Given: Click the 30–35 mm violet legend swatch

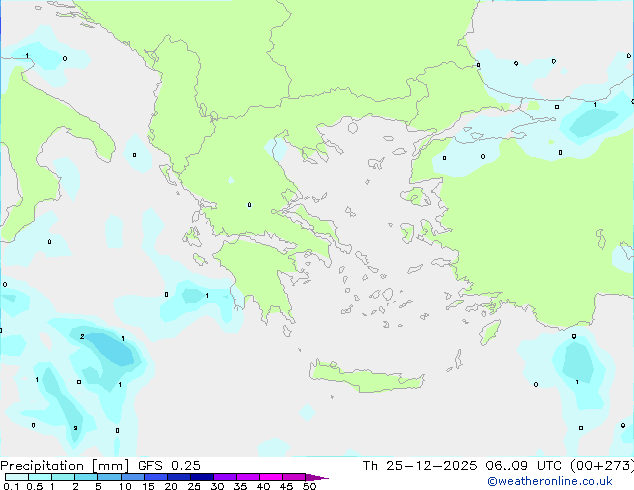Looking at the screenshot, I should [224, 477].
